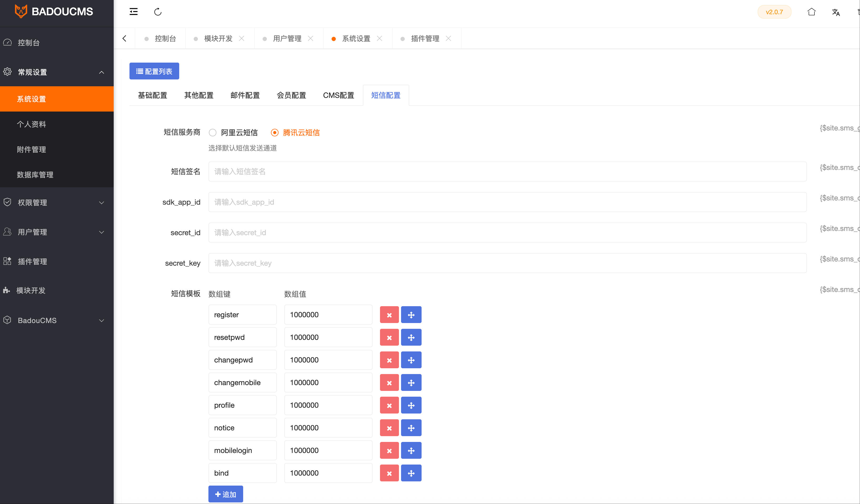
Task: Click the 插件管理 puzzle icon in sidebar
Action: 7,261
